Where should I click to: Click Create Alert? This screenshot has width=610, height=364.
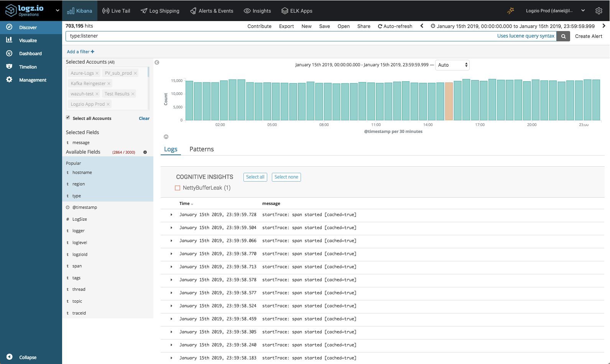click(589, 36)
